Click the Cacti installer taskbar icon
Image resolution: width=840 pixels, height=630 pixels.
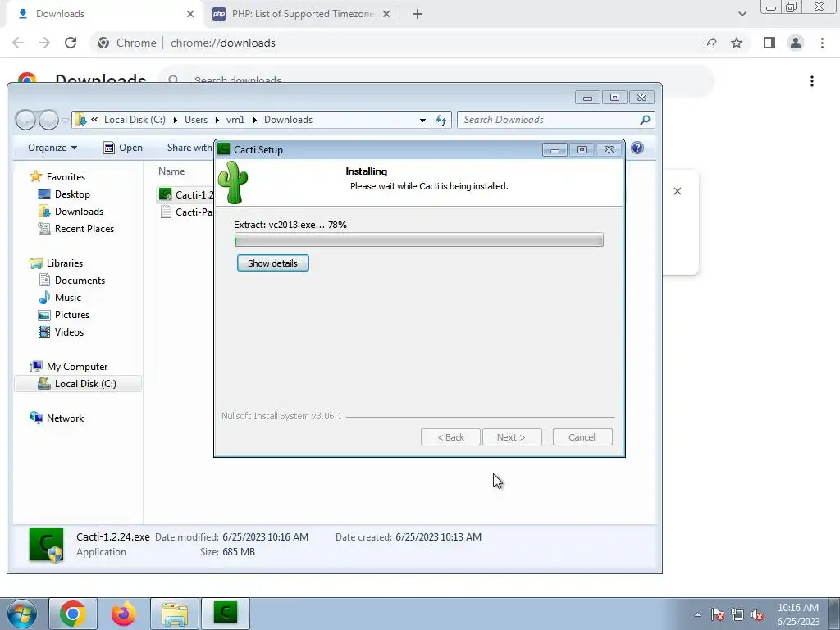pos(225,614)
